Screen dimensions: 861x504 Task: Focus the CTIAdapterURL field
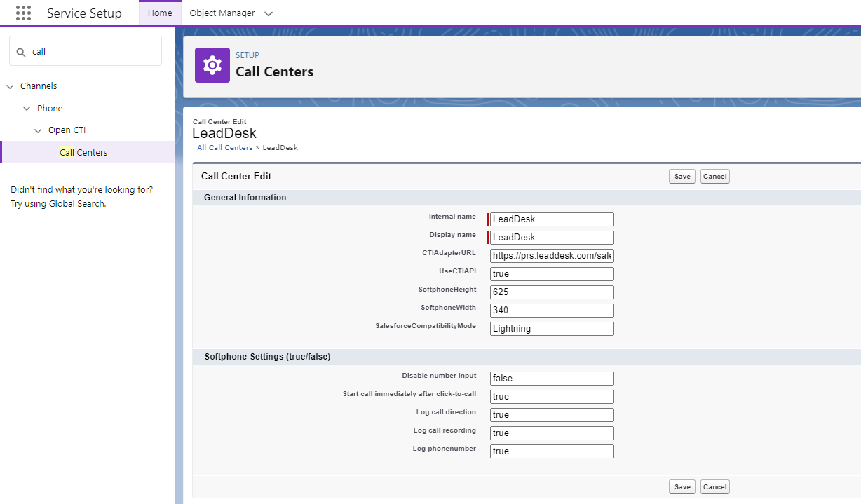click(x=552, y=256)
